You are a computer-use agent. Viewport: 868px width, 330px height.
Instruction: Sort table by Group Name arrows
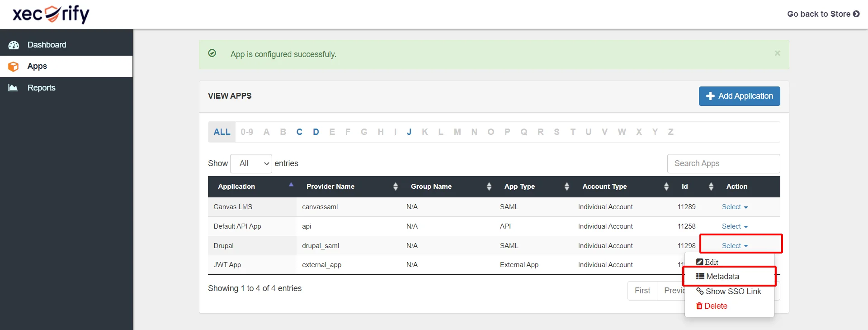point(489,187)
